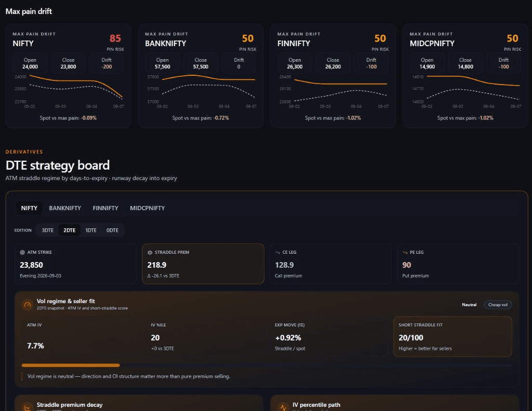Click BANKNIFTY spot vs max pain -0.72%
This screenshot has height=411, width=532.
[221, 118]
